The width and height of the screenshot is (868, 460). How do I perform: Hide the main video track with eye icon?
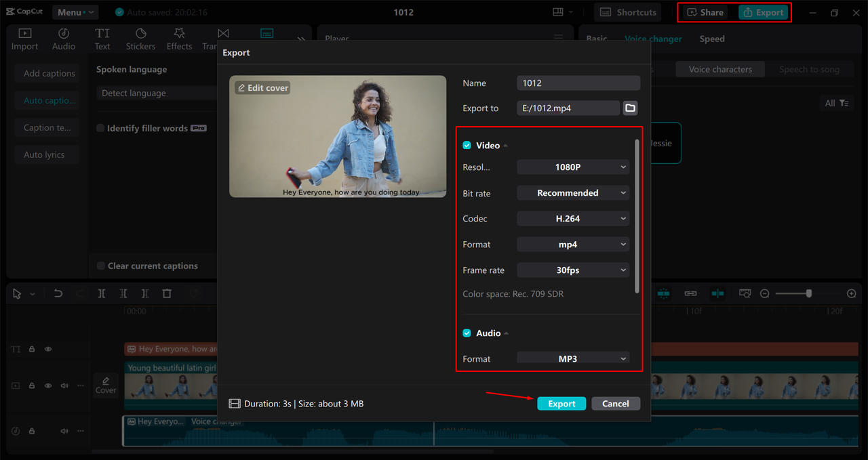pyautogui.click(x=48, y=385)
